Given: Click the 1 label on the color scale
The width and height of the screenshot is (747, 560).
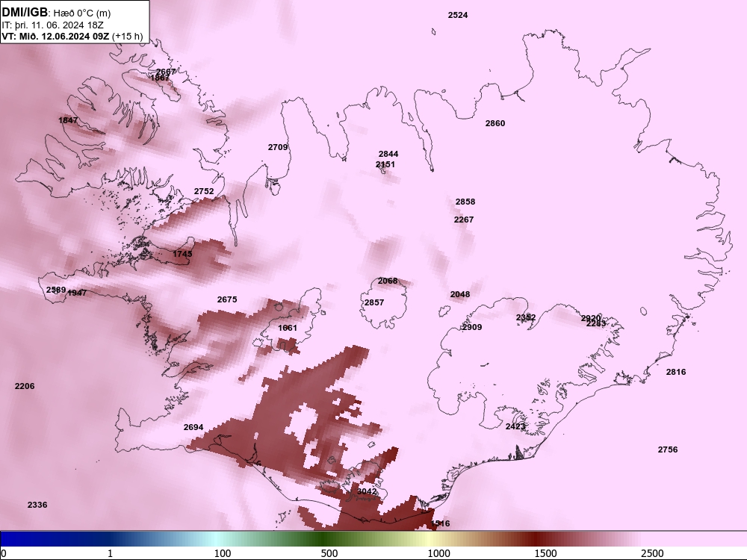Looking at the screenshot, I should pos(110,553).
